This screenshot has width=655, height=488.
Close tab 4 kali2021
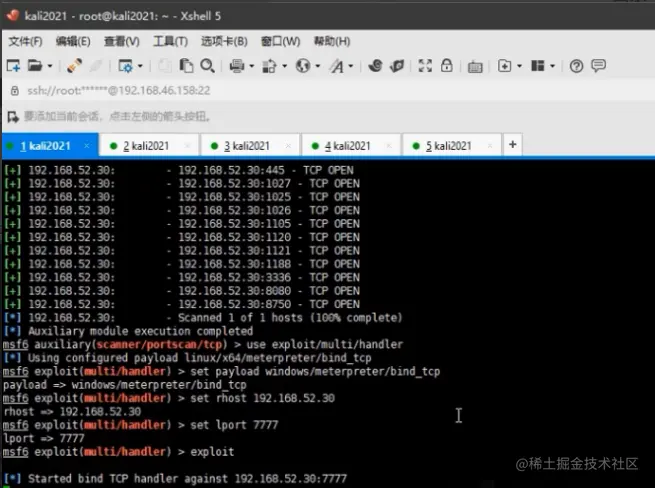pos(389,145)
